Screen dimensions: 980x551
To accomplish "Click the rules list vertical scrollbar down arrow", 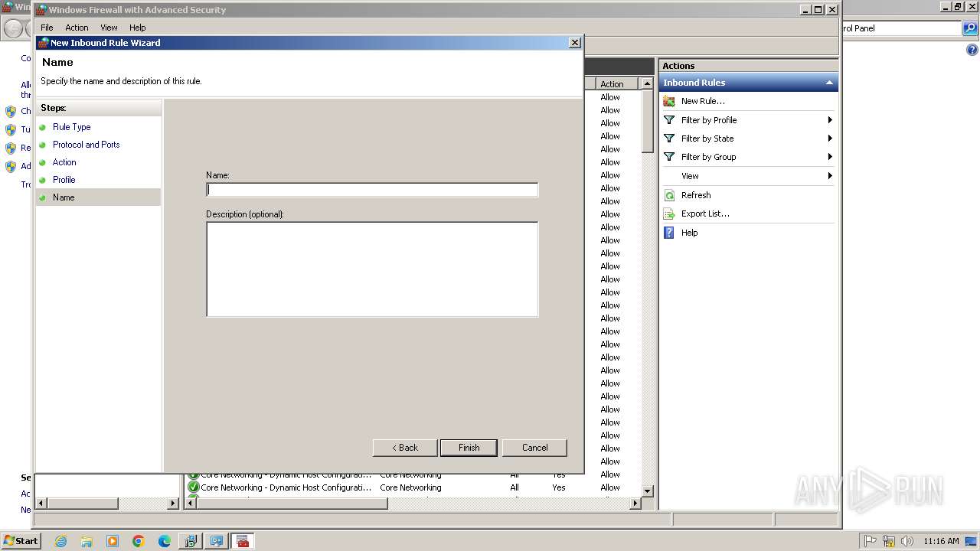I will [x=647, y=491].
